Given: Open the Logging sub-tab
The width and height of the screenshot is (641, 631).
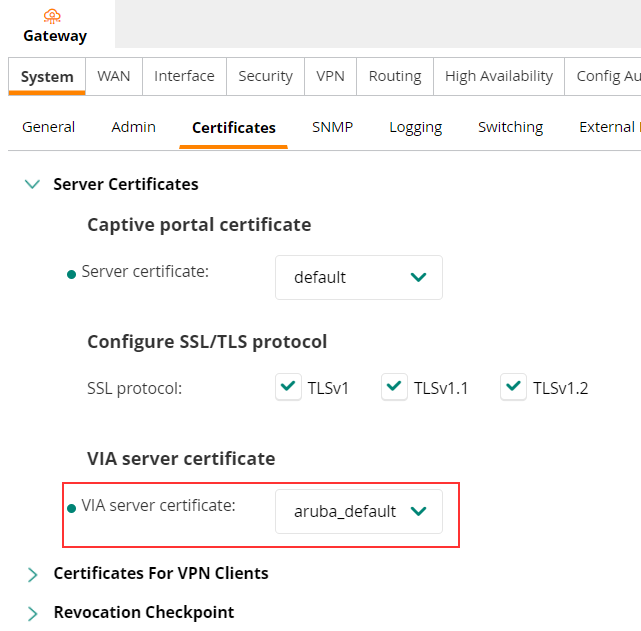Looking at the screenshot, I should pos(416,127).
